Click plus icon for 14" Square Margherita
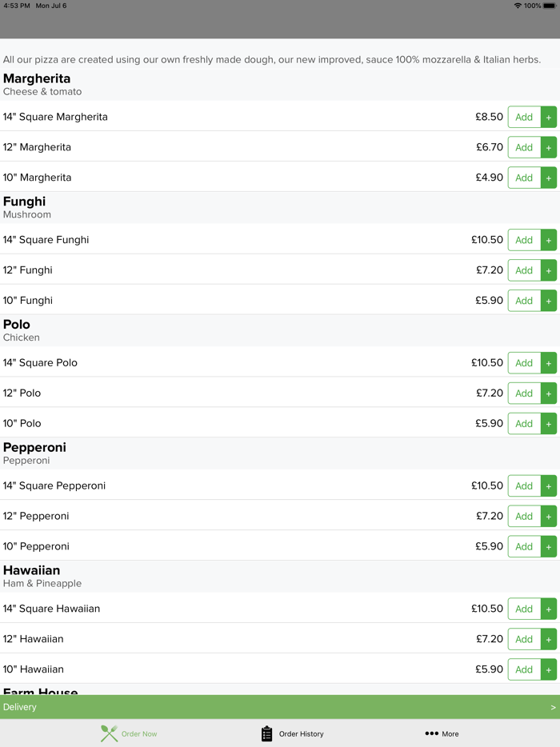Viewport: 560px width, 747px height. click(549, 117)
